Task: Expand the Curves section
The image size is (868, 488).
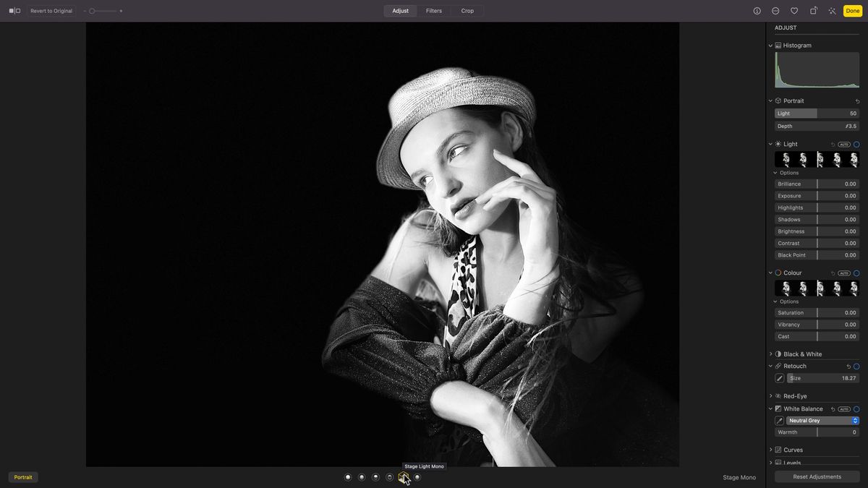Action: coord(770,449)
